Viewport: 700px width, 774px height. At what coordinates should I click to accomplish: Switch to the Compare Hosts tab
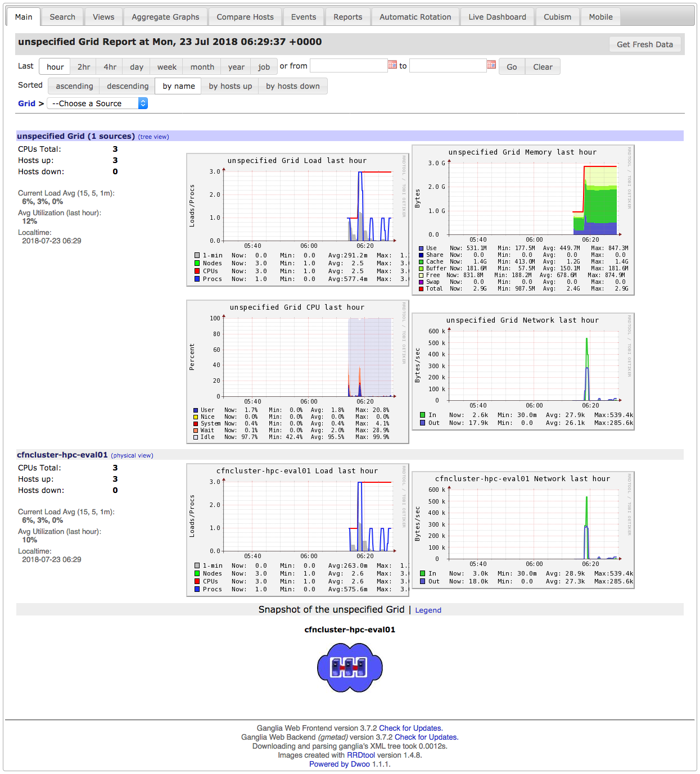click(245, 16)
